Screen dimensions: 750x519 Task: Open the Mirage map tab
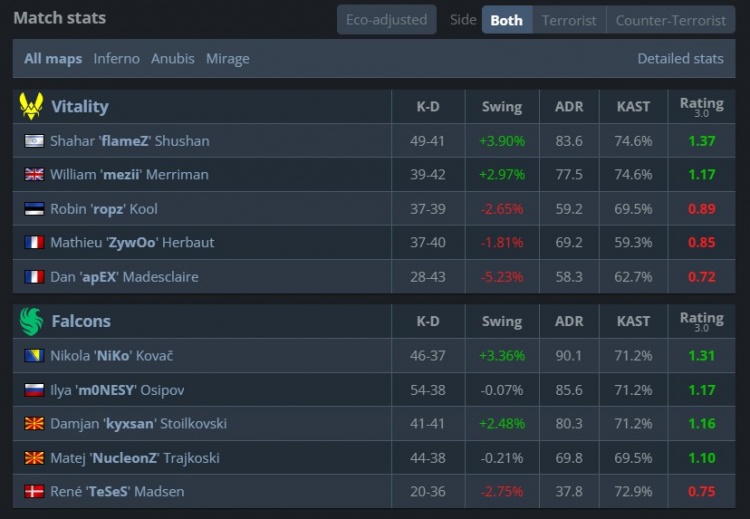[227, 59]
